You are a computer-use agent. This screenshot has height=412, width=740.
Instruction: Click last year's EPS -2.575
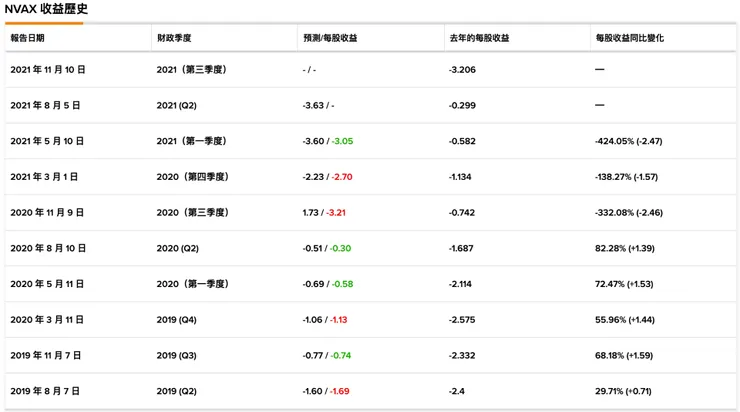tap(462, 320)
